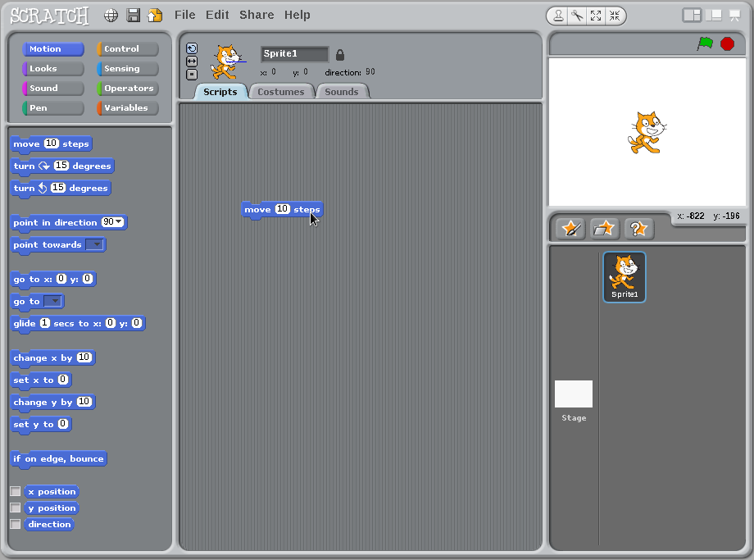
Task: Show direction on stage checkbox
Action: 16,524
